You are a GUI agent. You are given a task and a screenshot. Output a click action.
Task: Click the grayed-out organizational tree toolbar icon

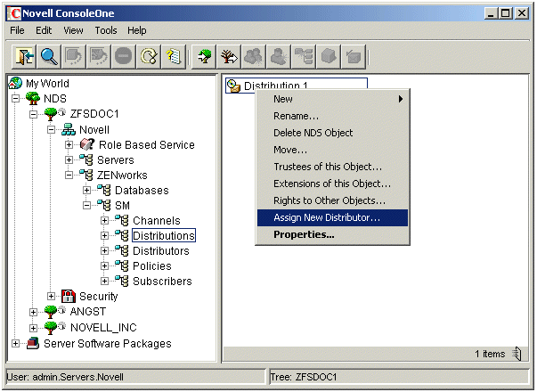click(304, 56)
